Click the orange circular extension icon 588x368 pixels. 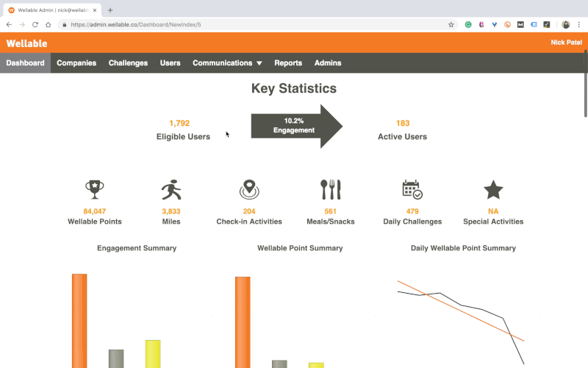tap(507, 25)
